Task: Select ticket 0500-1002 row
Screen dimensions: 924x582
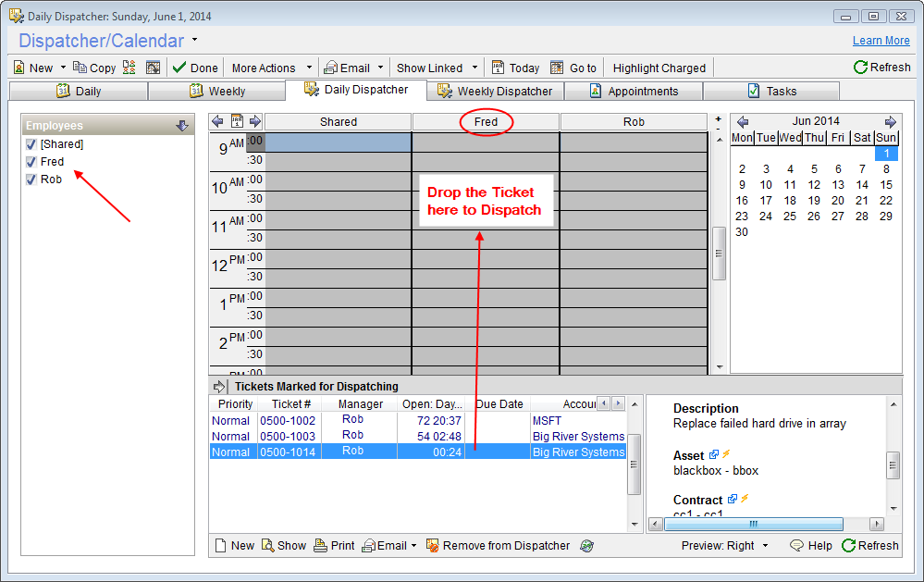Action: pos(418,420)
